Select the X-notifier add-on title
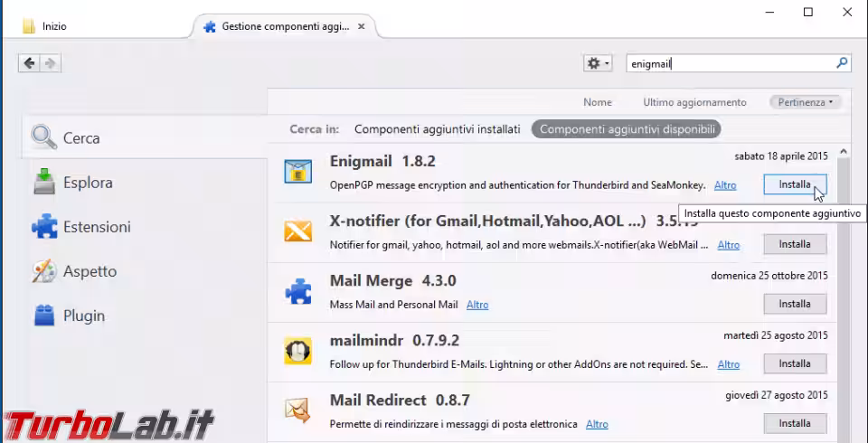This screenshot has height=443, width=868. (487, 221)
